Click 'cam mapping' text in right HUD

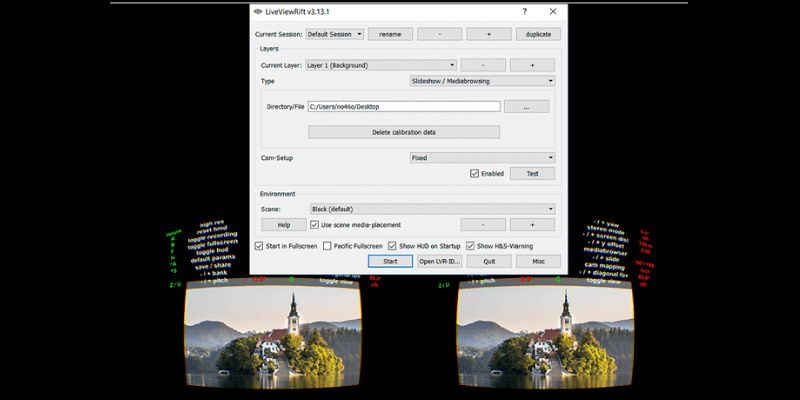click(x=605, y=266)
